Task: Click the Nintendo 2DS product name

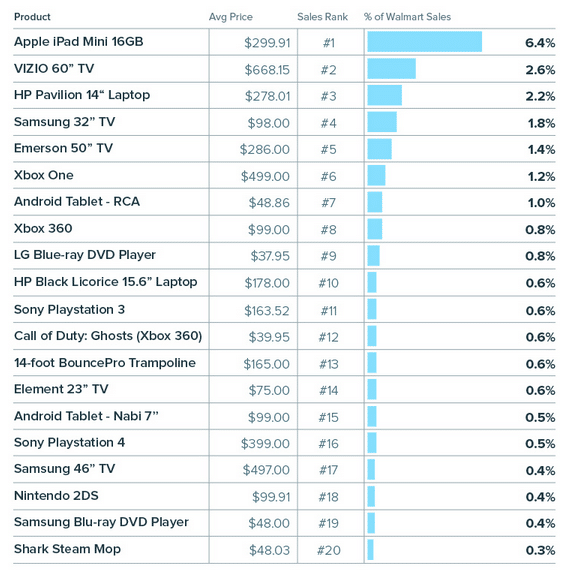Action: click(x=56, y=496)
